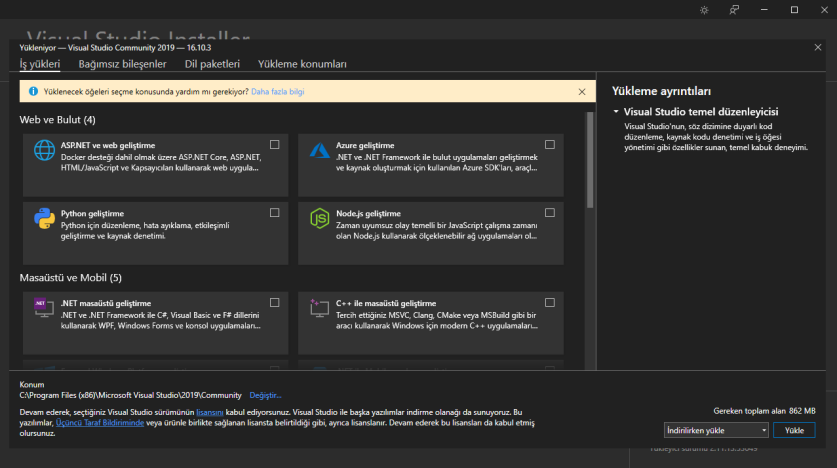Click the info icon in yellow banner
Screen dimensions: 837x468
(x=33, y=91)
